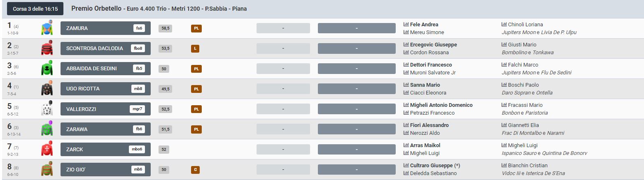Click the stats icon beside Fele Andrea

tap(406, 25)
